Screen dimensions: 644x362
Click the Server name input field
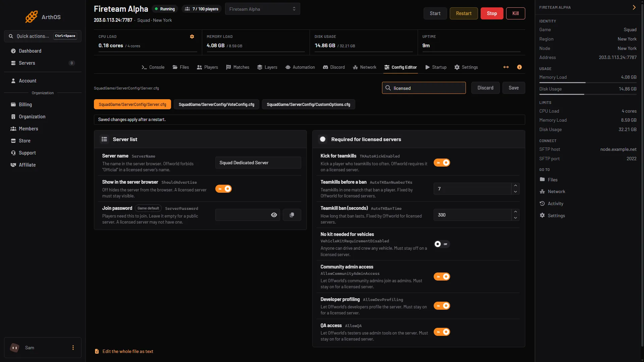click(x=258, y=163)
